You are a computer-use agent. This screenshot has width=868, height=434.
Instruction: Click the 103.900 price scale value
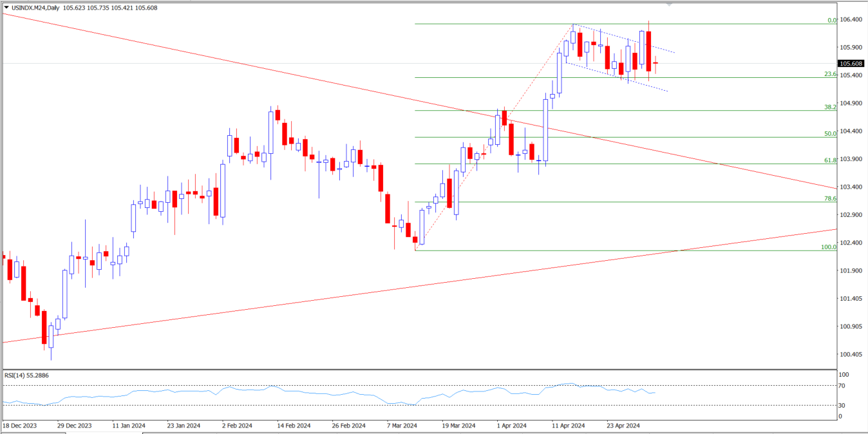851,159
